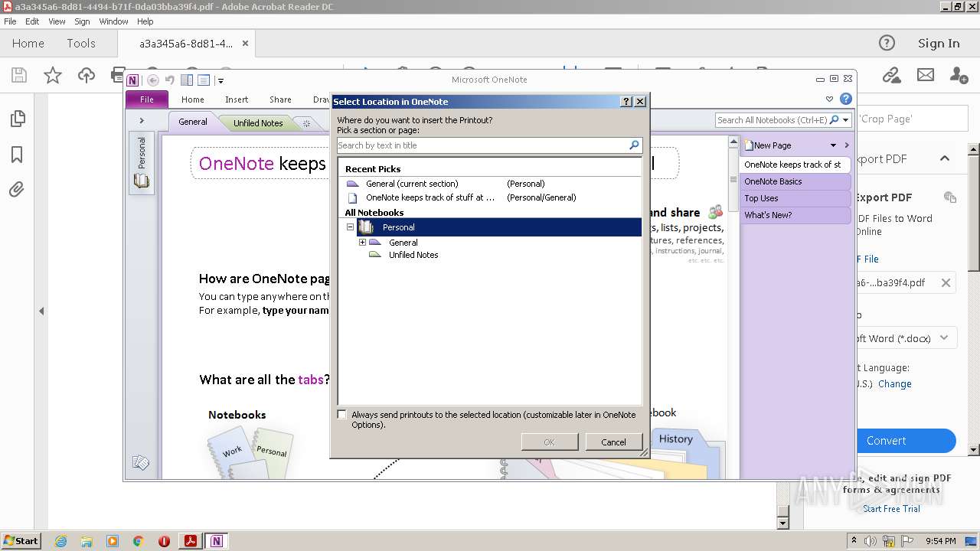The height and width of the screenshot is (551, 980).
Task: Open the Acrobat help question mark
Action: (x=887, y=43)
